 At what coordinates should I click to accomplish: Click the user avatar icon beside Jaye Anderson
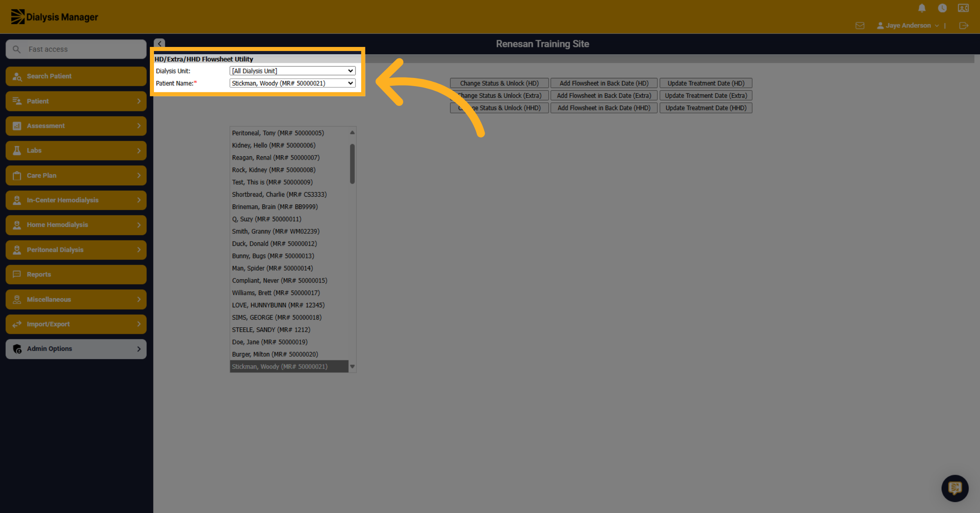(x=880, y=26)
